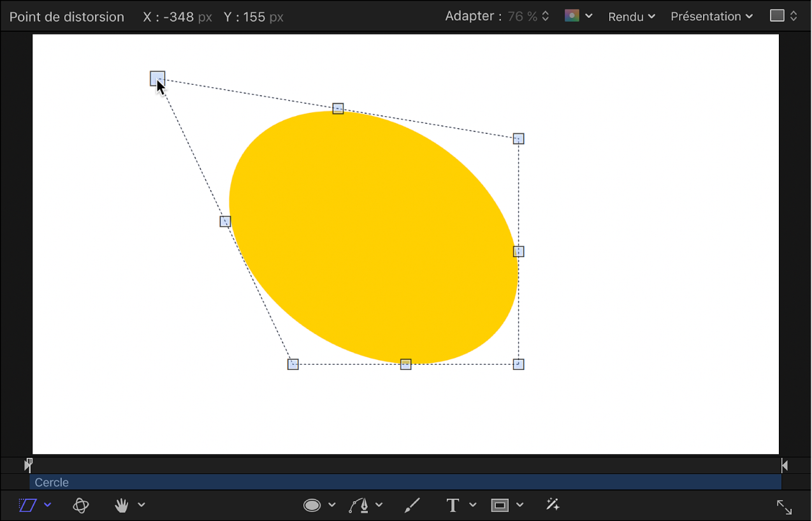Open the Présentation menu

click(x=711, y=17)
